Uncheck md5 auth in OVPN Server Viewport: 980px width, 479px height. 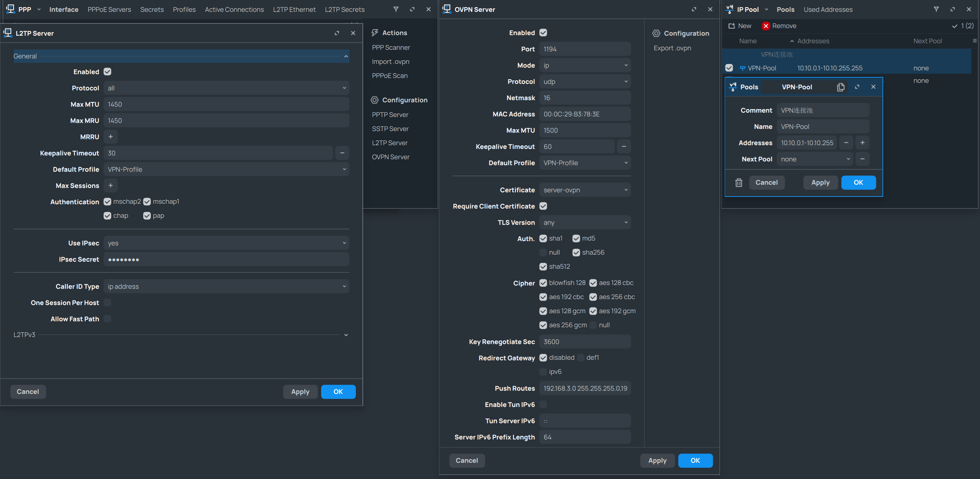tap(576, 238)
